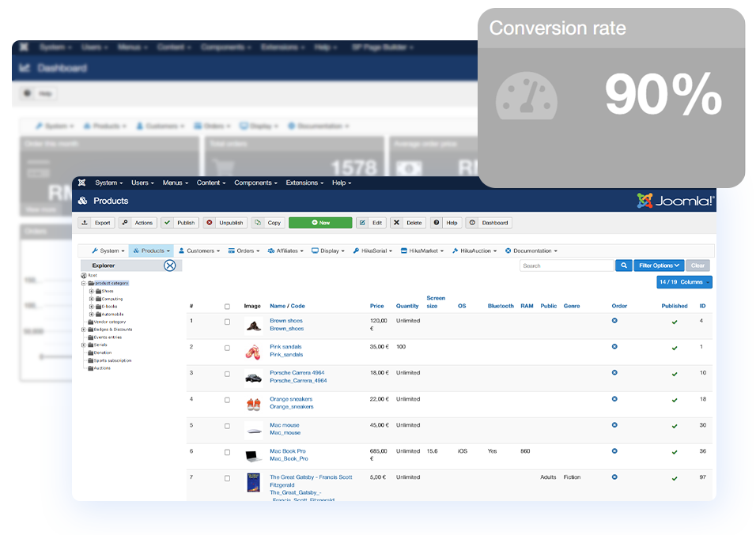Click the Dashboard toolbar button
Viewport: 756px width, 535px height.
coord(489,223)
